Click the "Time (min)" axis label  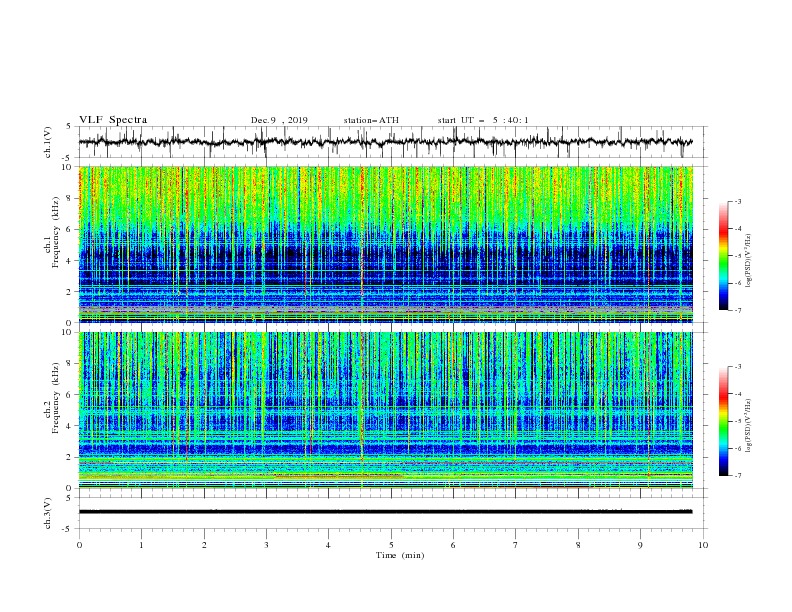[400, 555]
